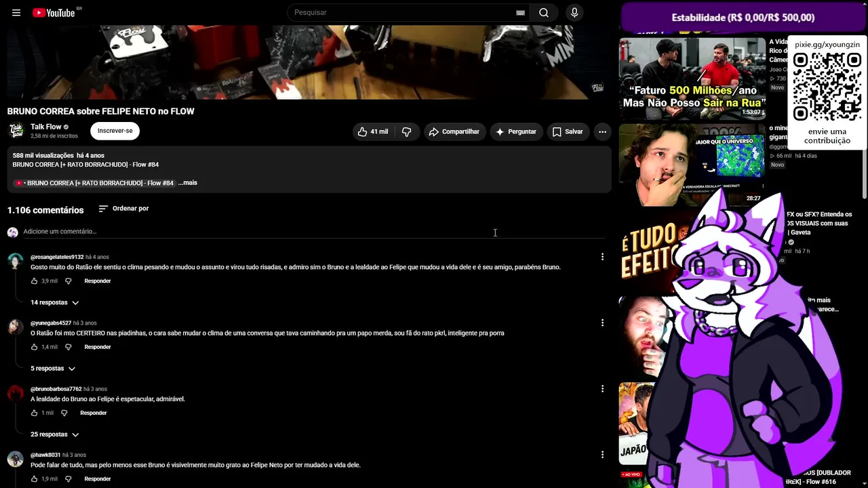Image resolution: width=868 pixels, height=488 pixels.
Task: Start voice search with the microphone
Action: [x=574, y=13]
